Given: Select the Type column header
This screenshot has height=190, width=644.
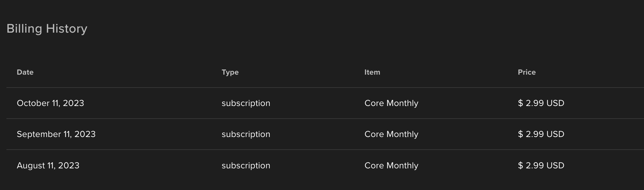Looking at the screenshot, I should [x=230, y=72].
